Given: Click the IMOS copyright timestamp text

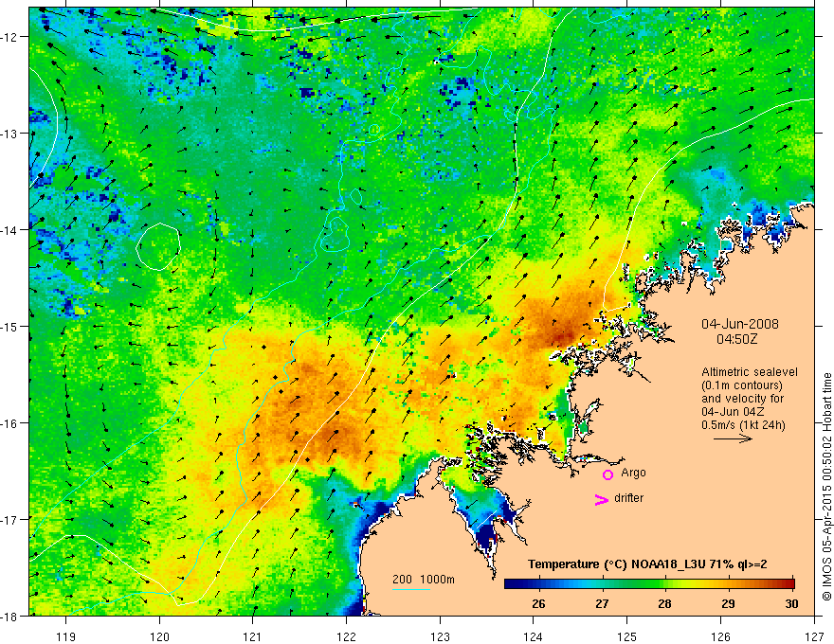Looking at the screenshot, I should click(826, 487).
